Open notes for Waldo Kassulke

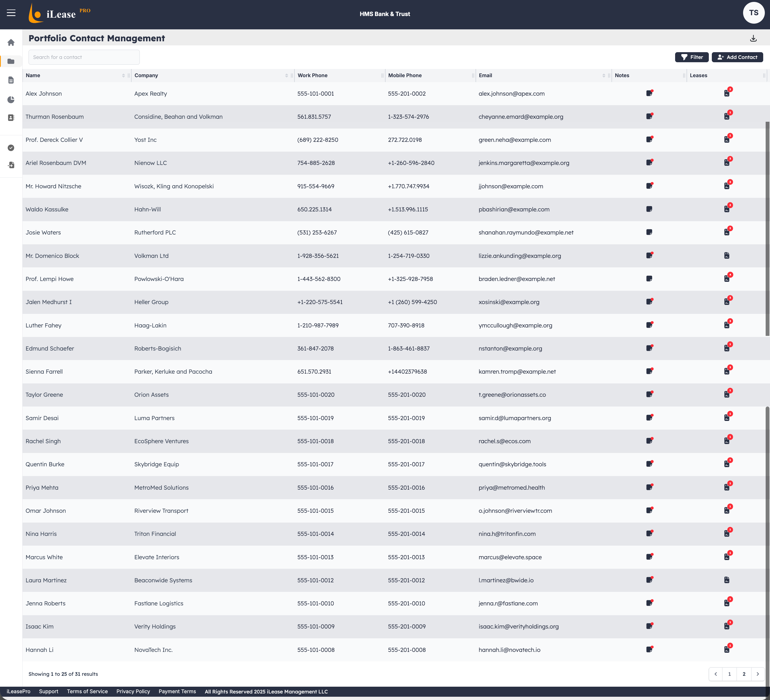(649, 209)
